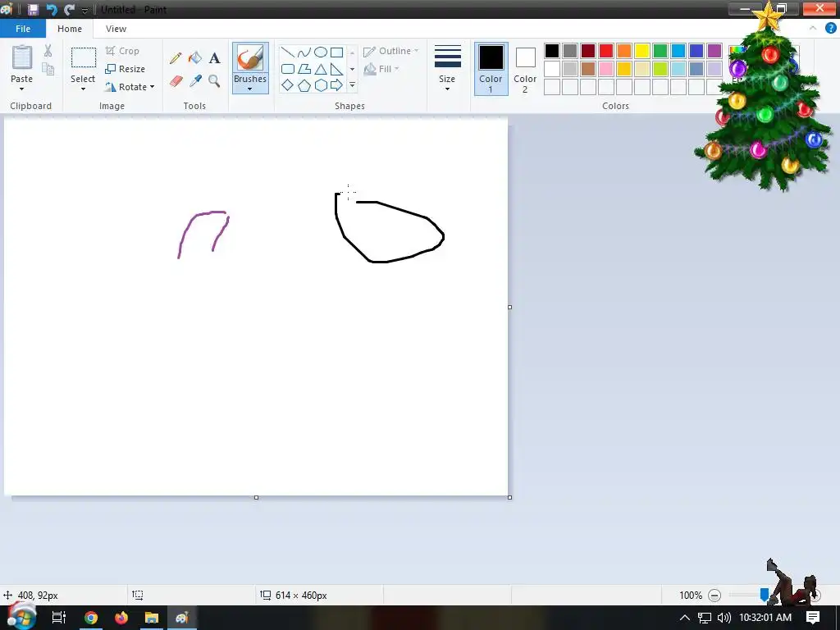The width and height of the screenshot is (840, 630).
Task: Click the Redo arrow in title bar
Action: pyautogui.click(x=69, y=10)
